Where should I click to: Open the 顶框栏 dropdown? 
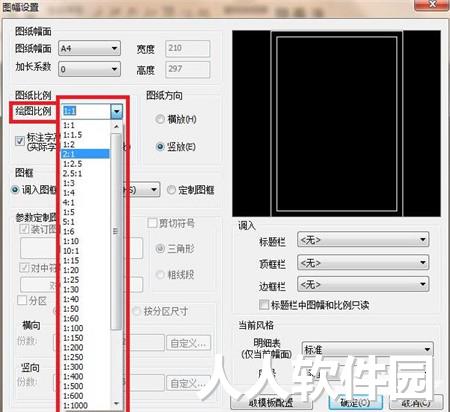(x=363, y=263)
